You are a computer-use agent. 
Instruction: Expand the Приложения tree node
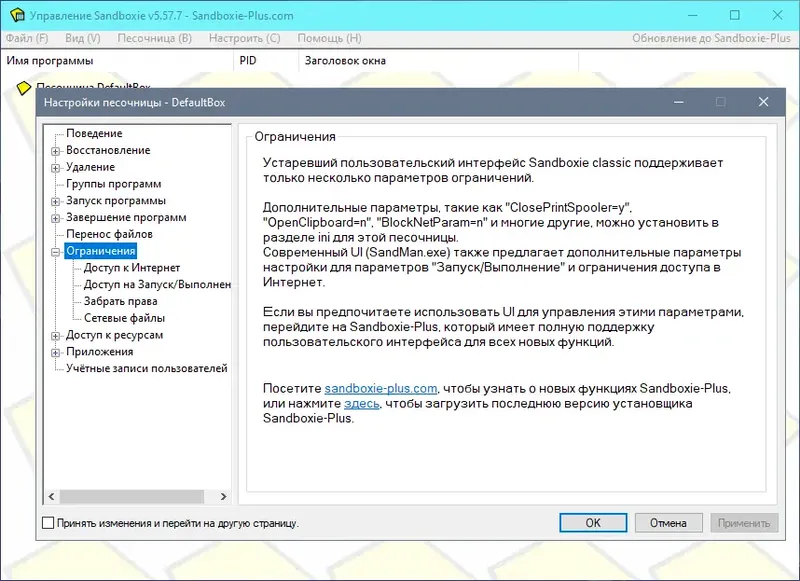point(56,353)
